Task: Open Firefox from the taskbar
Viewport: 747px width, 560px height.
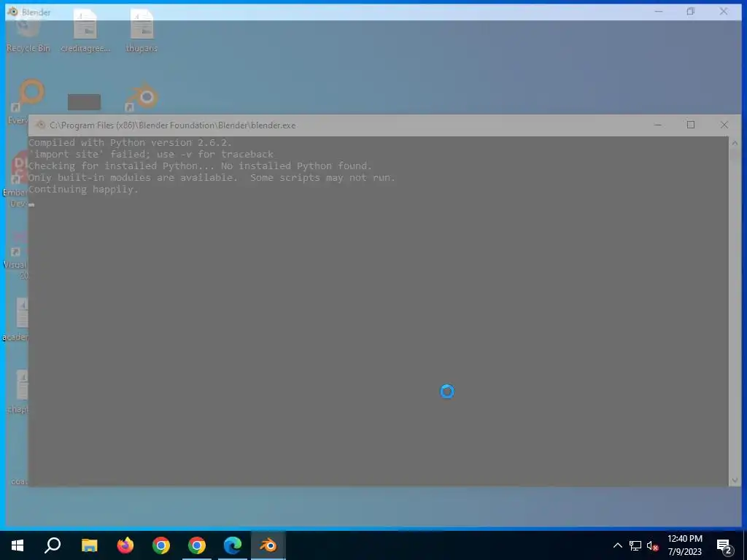Action: tap(125, 545)
